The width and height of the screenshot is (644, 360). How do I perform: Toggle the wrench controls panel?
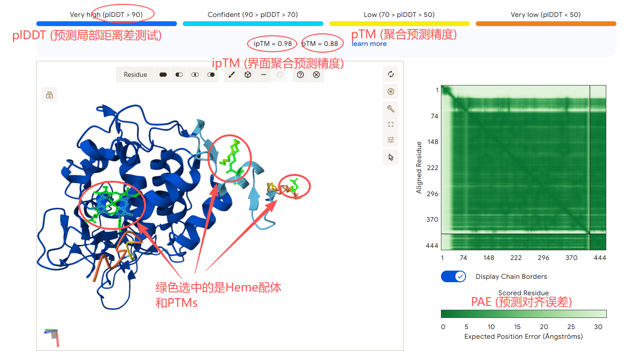(x=391, y=109)
